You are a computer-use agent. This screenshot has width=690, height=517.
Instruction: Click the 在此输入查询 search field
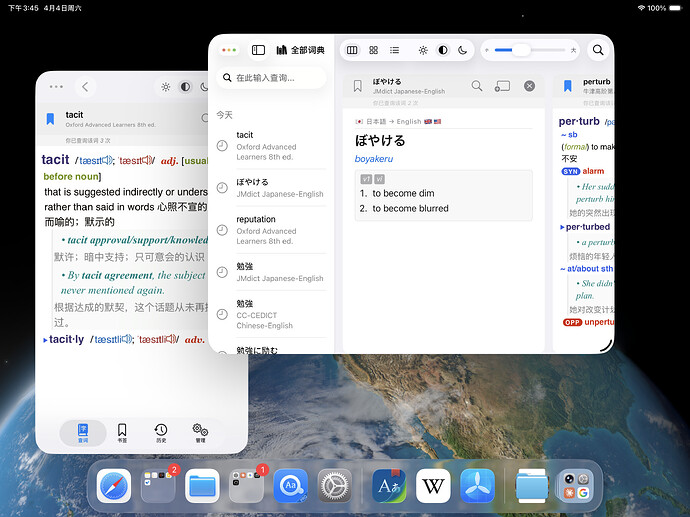272,77
